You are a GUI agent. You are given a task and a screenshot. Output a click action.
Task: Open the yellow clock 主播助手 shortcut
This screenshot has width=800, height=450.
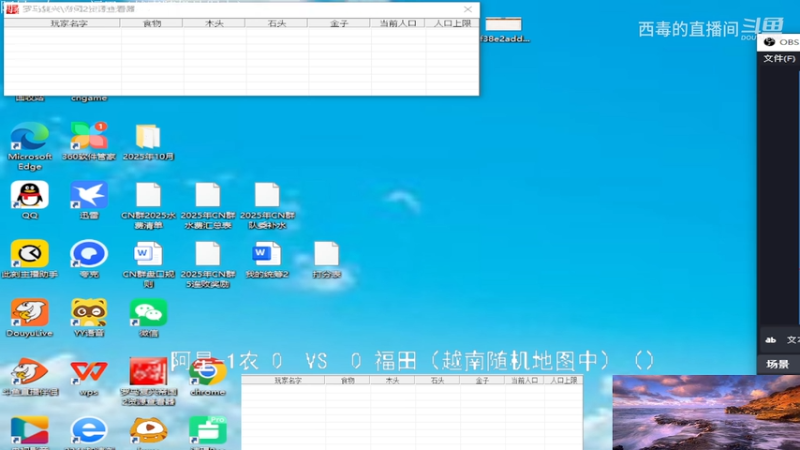coord(29,259)
